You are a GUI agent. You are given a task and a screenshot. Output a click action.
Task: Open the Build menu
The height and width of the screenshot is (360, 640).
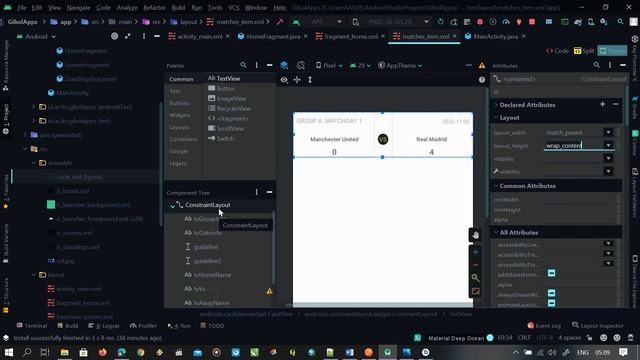tap(178, 7)
